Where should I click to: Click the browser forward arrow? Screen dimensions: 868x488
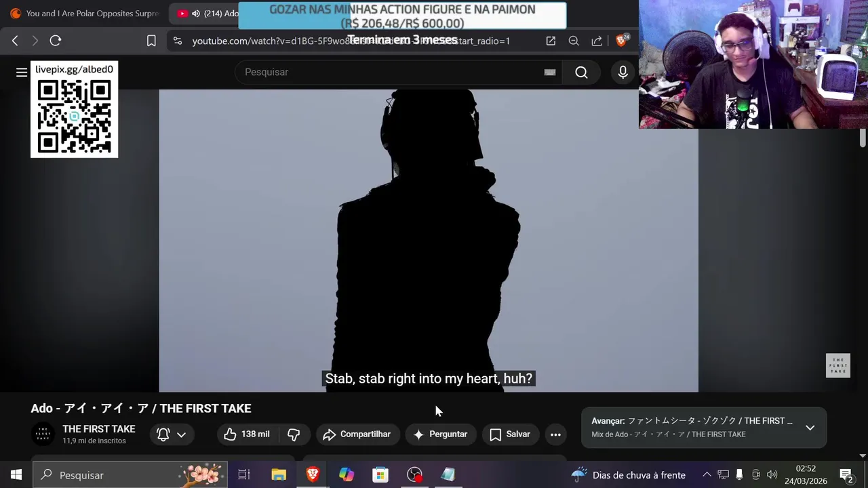35,41
